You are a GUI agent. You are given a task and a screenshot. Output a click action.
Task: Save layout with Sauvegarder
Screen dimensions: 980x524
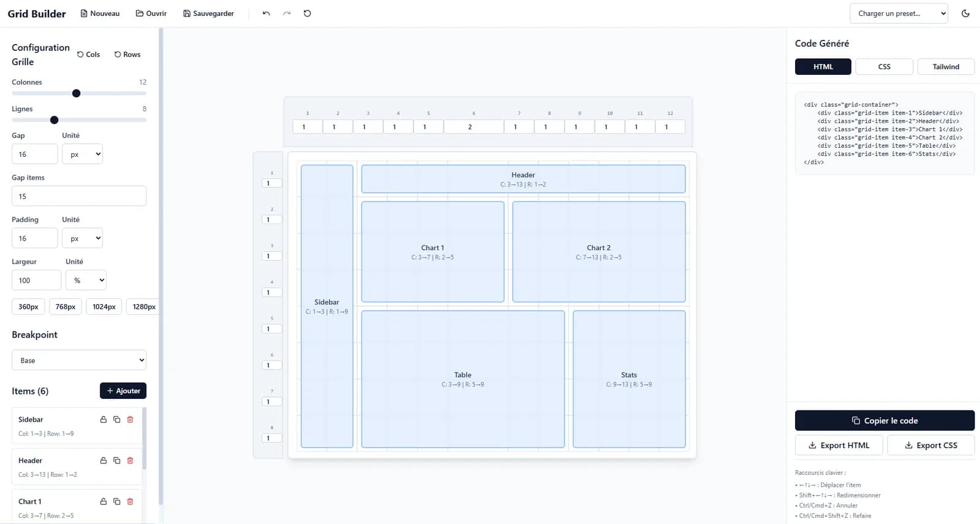[x=208, y=13]
